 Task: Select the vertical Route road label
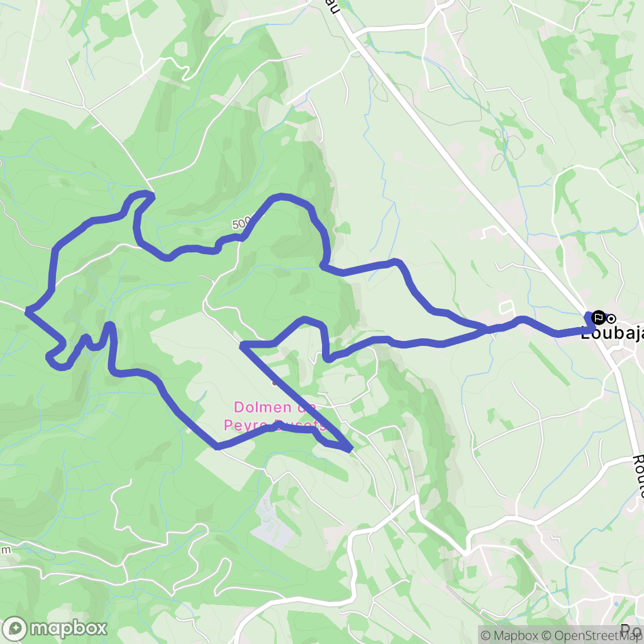pos(638,477)
